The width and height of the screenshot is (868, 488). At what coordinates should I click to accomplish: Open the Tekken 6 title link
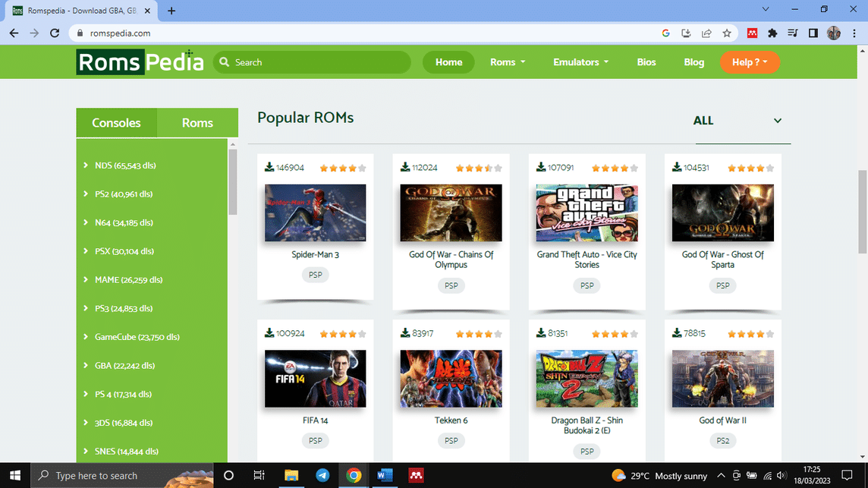[x=451, y=420]
